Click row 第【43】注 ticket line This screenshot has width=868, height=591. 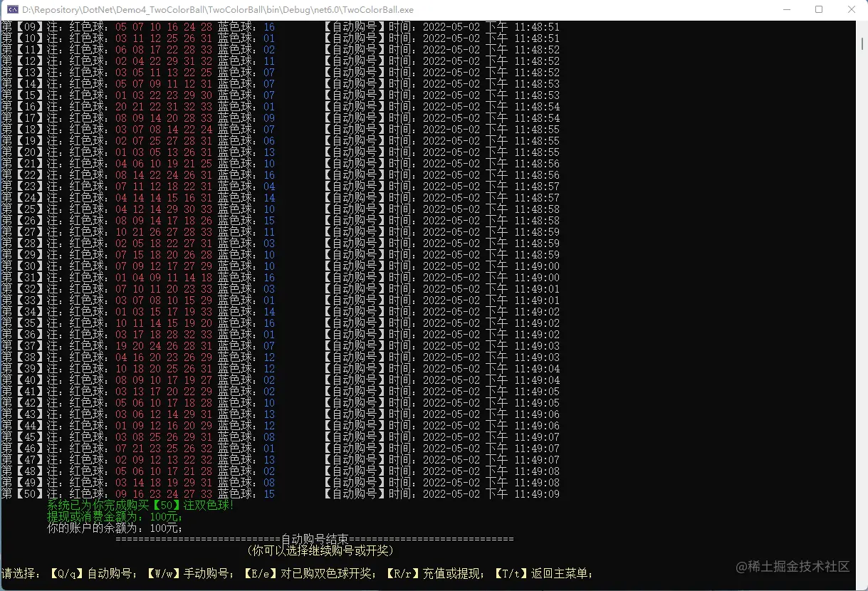click(x=281, y=414)
